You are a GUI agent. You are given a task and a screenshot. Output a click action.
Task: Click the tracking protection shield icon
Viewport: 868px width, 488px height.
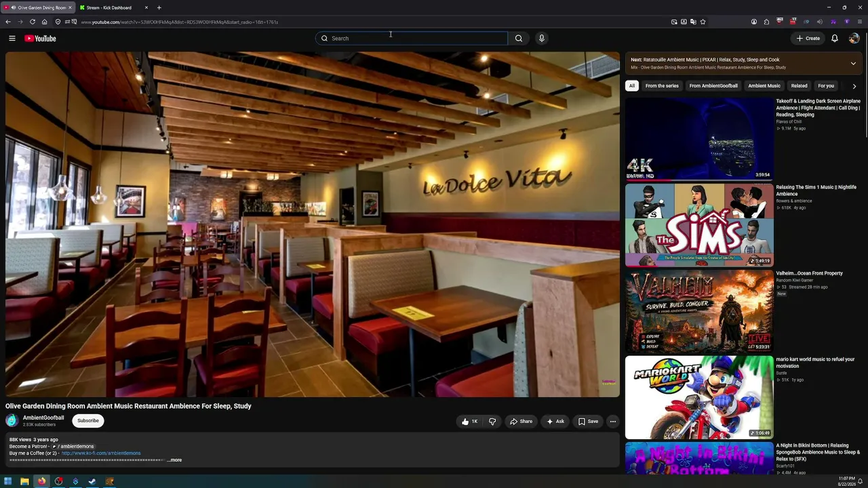(x=58, y=22)
